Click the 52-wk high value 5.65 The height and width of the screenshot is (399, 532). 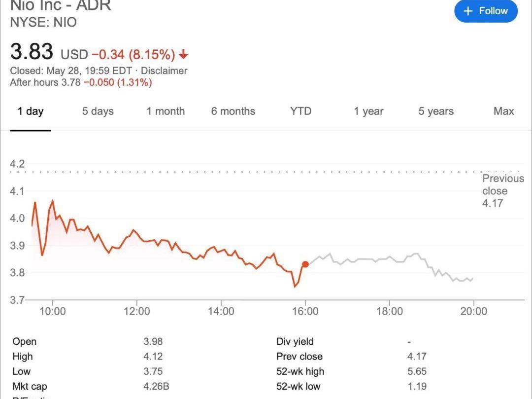coord(417,371)
